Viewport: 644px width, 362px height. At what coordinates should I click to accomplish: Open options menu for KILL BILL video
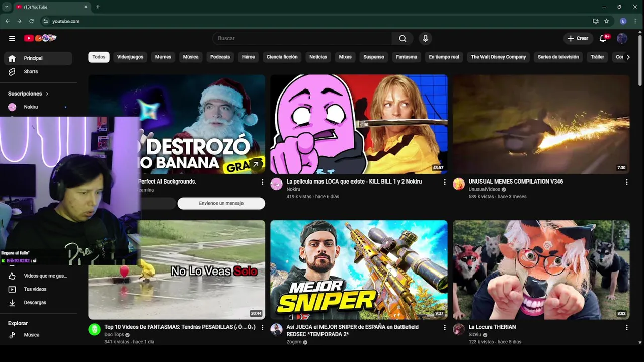444,182
